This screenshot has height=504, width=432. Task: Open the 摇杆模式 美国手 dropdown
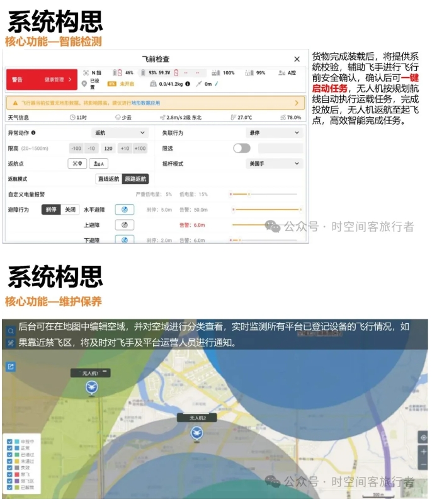(274, 164)
